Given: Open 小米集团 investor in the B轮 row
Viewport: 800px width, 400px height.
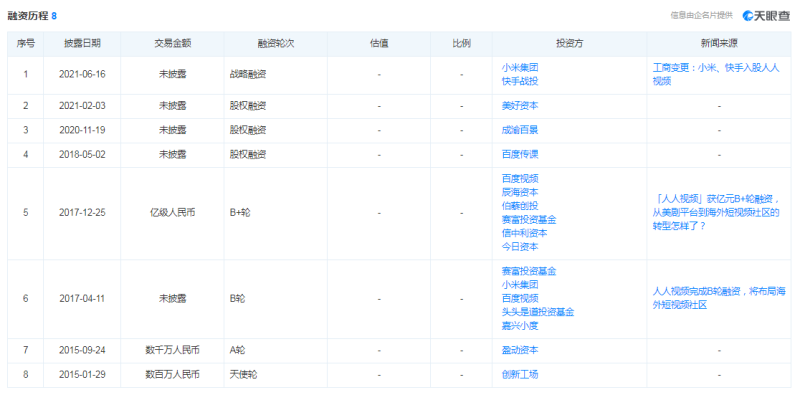Looking at the screenshot, I should [x=520, y=285].
